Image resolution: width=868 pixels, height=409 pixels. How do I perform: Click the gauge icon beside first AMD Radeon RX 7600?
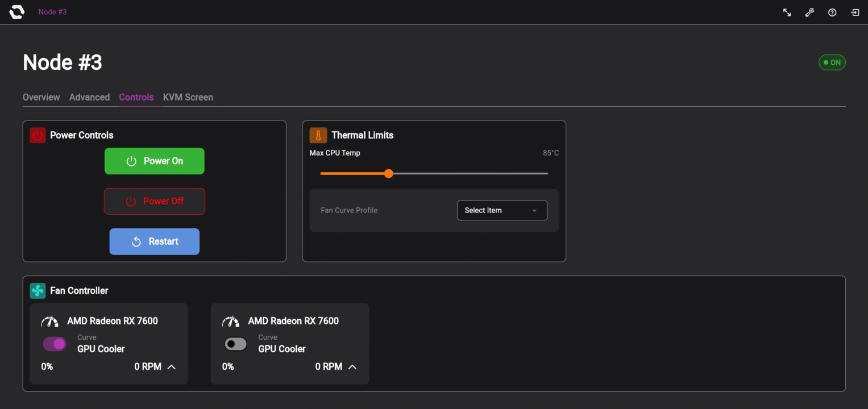click(x=50, y=321)
